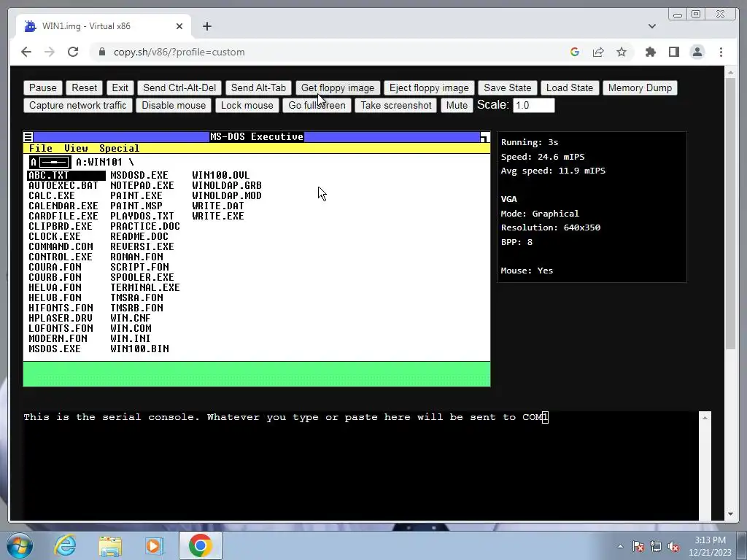
Task: Toggle Lock mouse button
Action: point(247,105)
